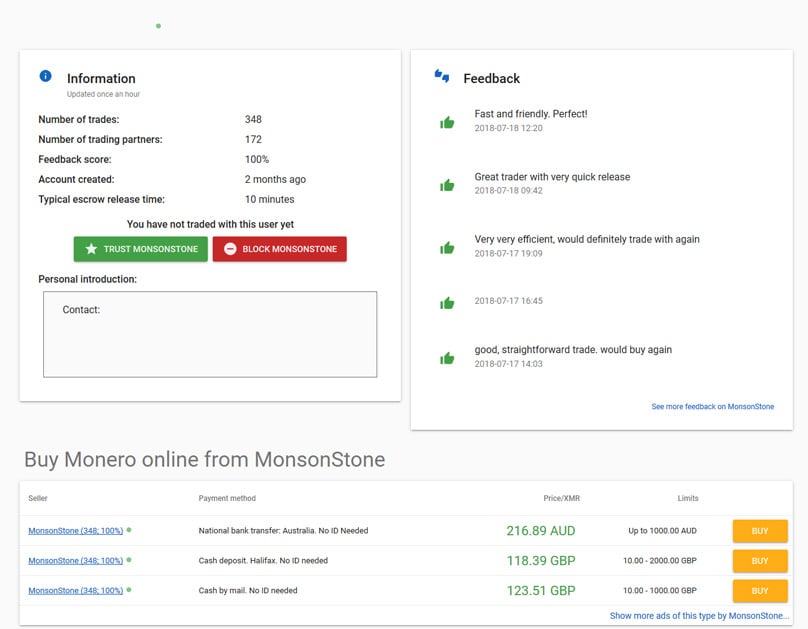Click the "Fast and friendly. Perfect!" feedback text

(x=531, y=114)
